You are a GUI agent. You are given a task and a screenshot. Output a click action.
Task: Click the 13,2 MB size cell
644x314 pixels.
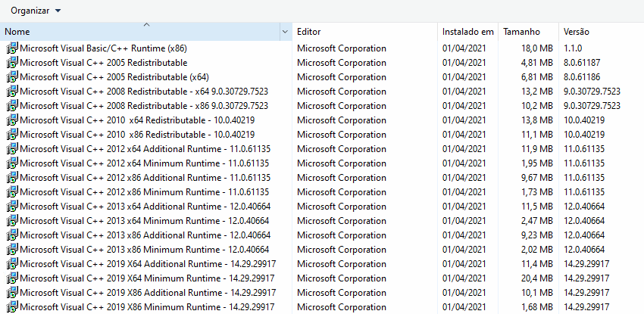[x=537, y=92]
